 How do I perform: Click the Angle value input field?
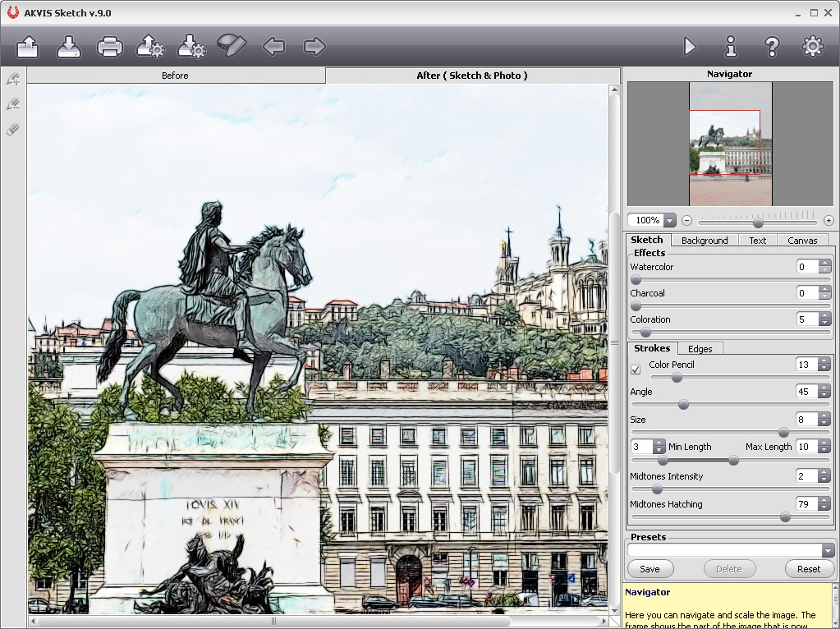(x=805, y=392)
